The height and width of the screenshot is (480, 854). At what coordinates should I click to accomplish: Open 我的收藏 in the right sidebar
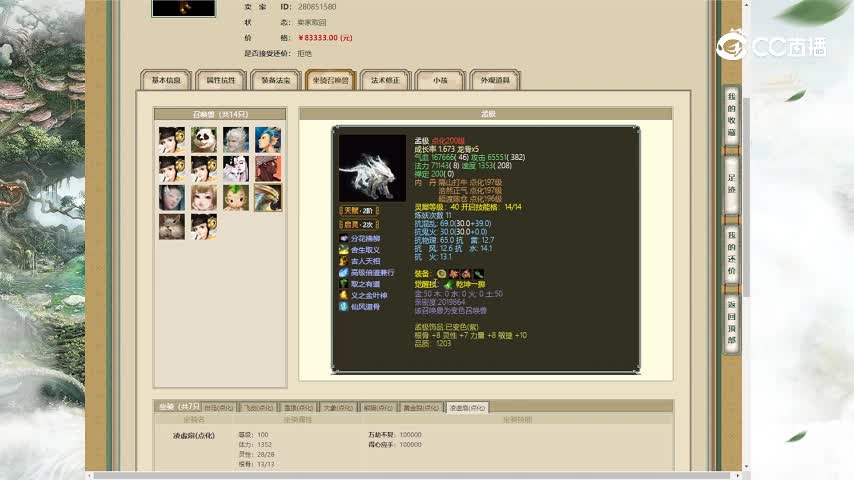731,115
